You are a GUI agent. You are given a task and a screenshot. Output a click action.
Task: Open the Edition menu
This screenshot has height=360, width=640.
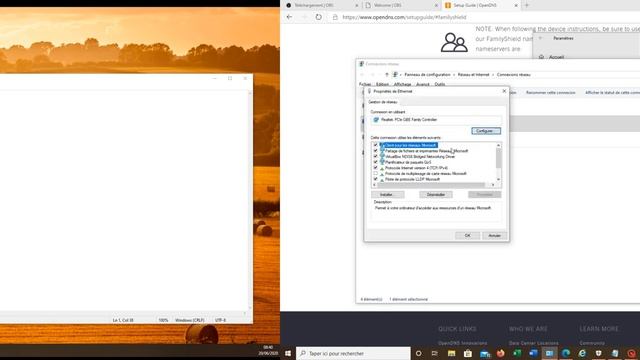point(382,84)
